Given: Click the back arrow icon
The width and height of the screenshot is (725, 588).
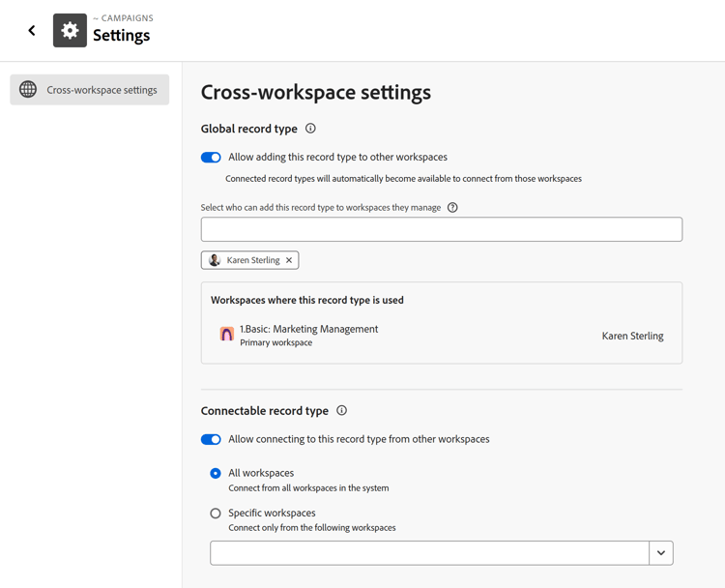Looking at the screenshot, I should pyautogui.click(x=32, y=31).
